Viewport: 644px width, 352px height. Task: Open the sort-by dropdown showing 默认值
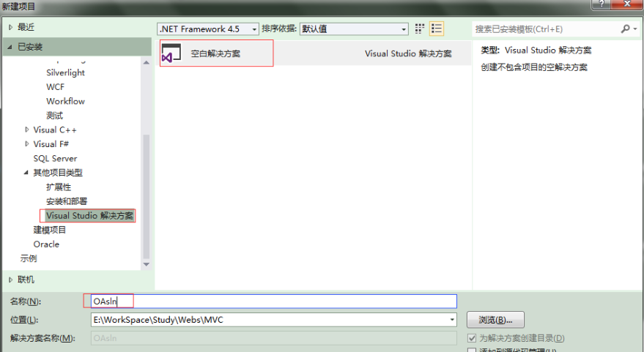click(x=354, y=29)
